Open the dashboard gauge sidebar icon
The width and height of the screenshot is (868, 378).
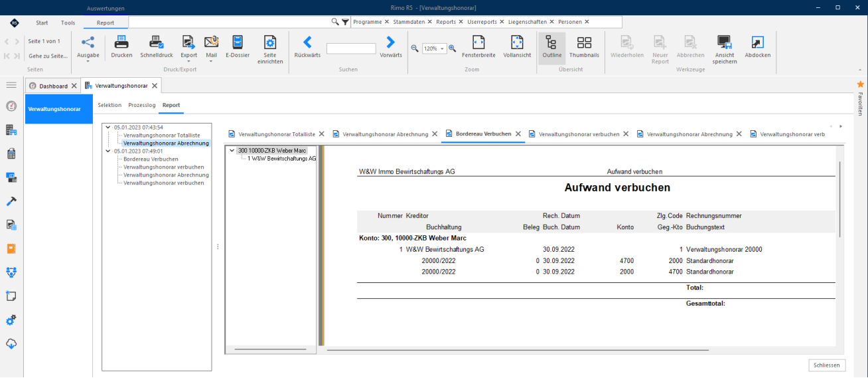[11, 106]
